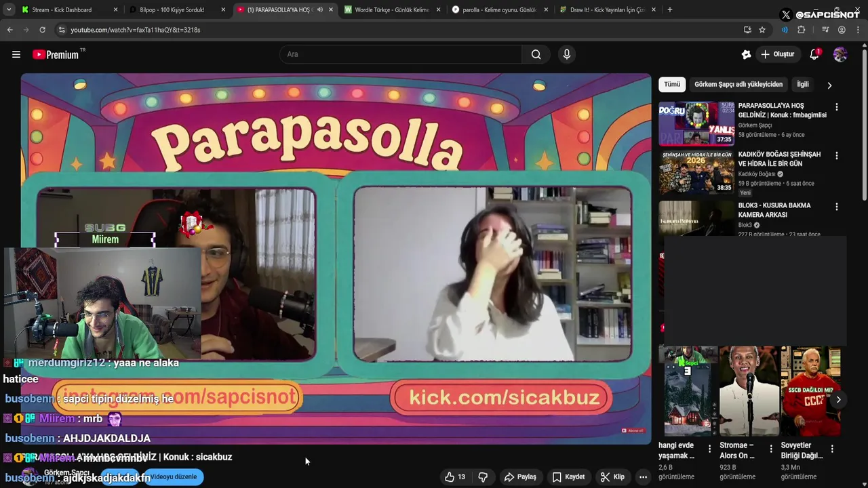Image resolution: width=868 pixels, height=488 pixels.
Task: Switch to Draw It! Kick tab
Action: pyautogui.click(x=608, y=10)
